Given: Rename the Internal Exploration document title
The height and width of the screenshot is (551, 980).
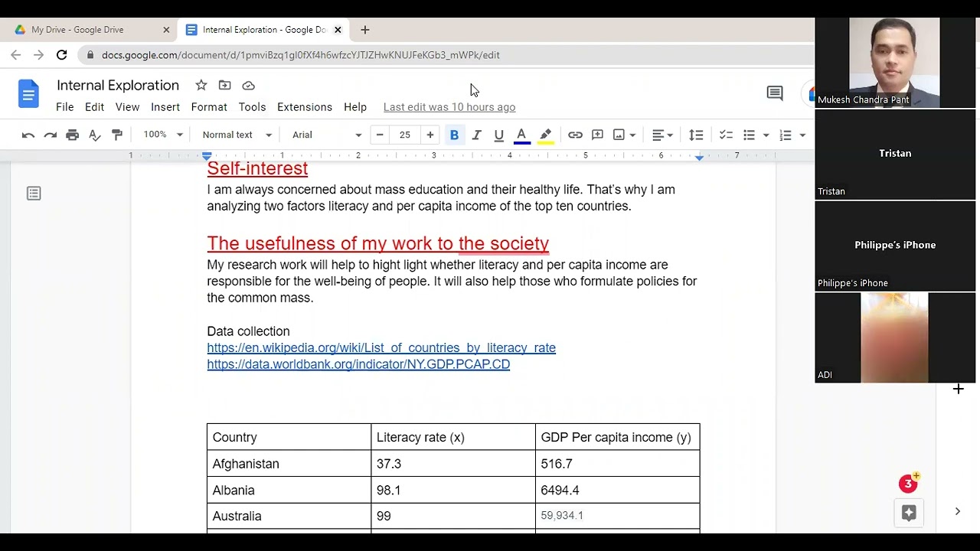Looking at the screenshot, I should 118,85.
